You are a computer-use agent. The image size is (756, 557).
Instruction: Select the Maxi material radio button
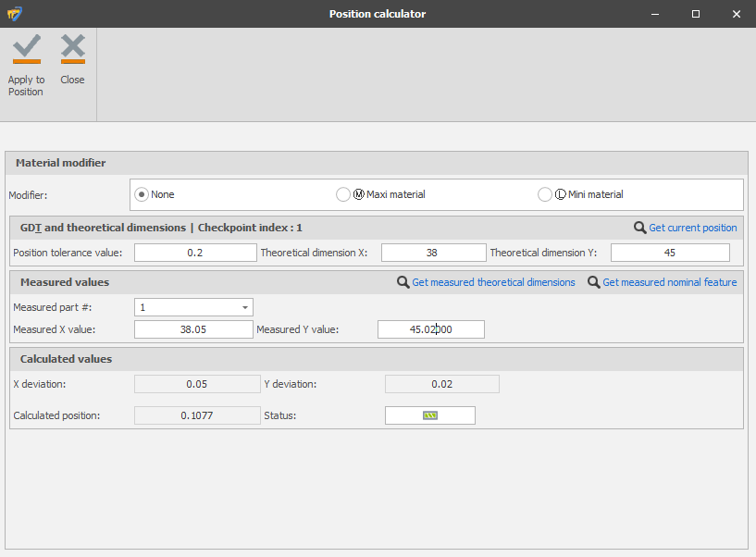point(343,194)
